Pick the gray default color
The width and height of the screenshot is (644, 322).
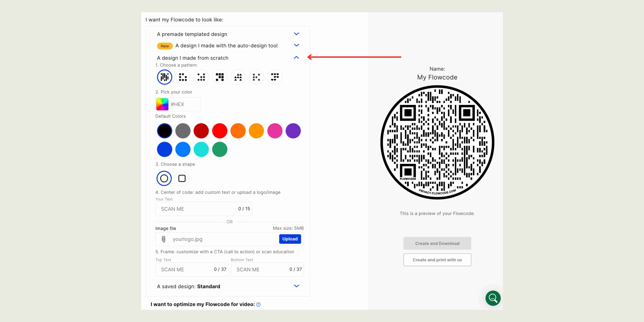183,131
